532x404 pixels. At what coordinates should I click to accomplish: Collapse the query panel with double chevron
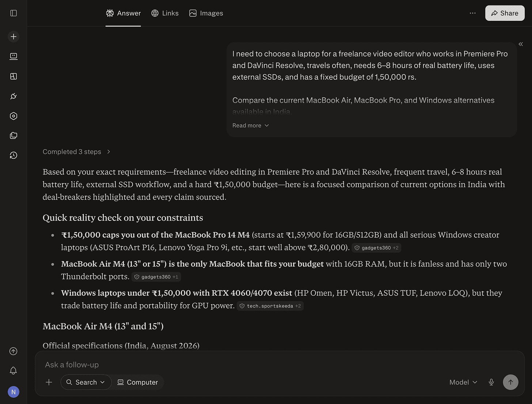(521, 44)
